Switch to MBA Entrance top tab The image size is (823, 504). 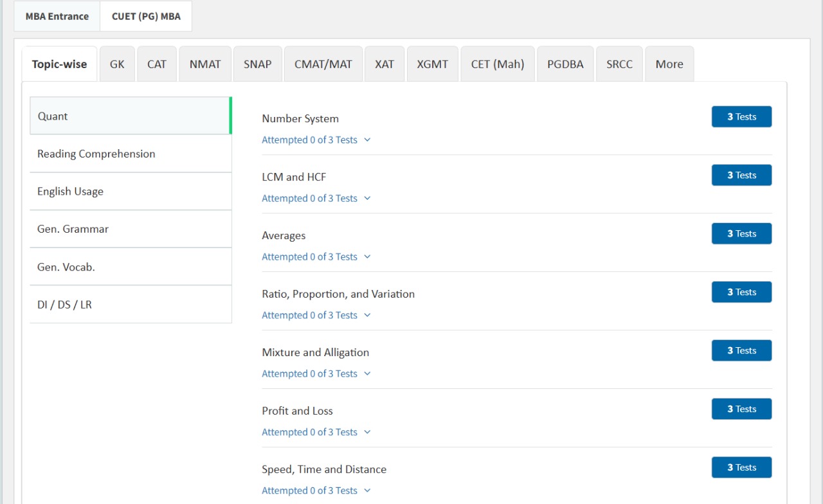[x=57, y=17]
